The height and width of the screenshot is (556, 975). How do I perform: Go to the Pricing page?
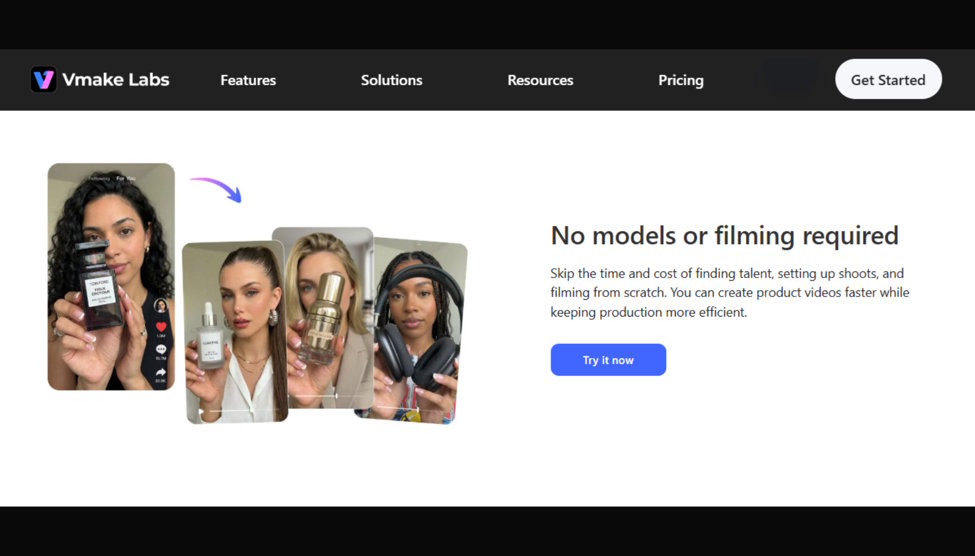pos(681,80)
